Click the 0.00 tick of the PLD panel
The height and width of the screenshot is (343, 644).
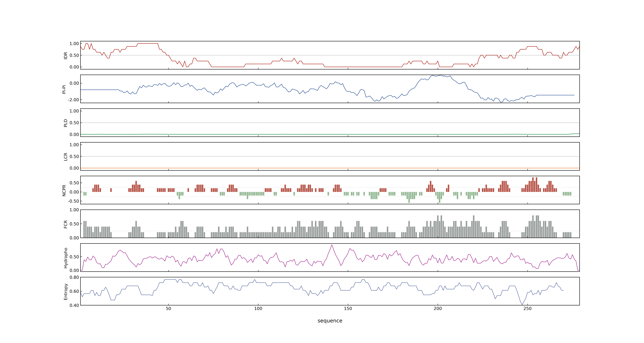(x=74, y=134)
